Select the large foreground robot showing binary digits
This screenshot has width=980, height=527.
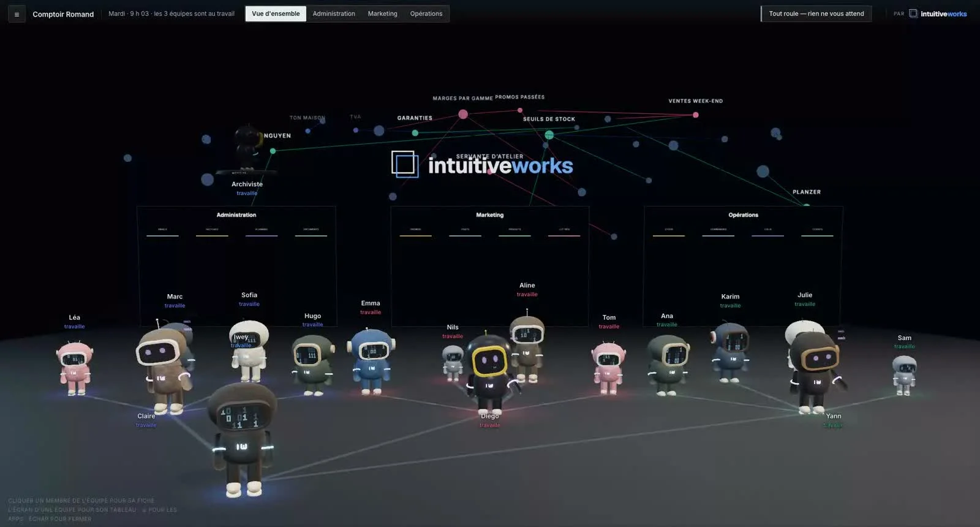(x=243, y=439)
